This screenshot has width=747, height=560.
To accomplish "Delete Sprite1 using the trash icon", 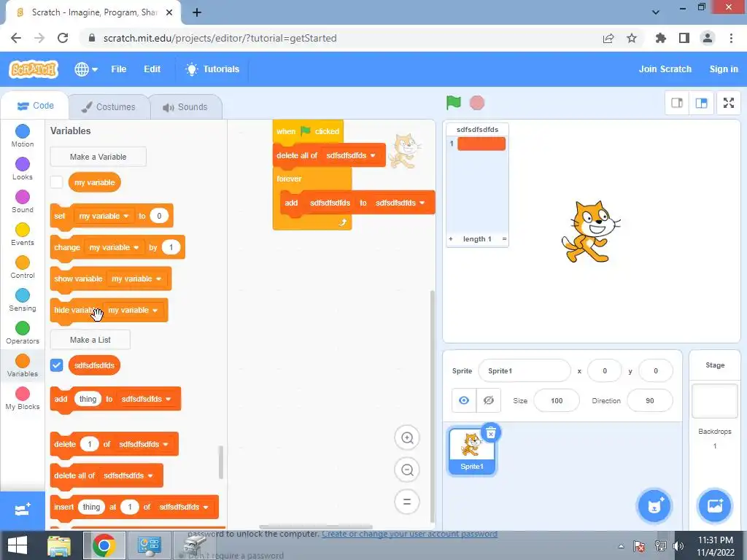I will click(491, 433).
